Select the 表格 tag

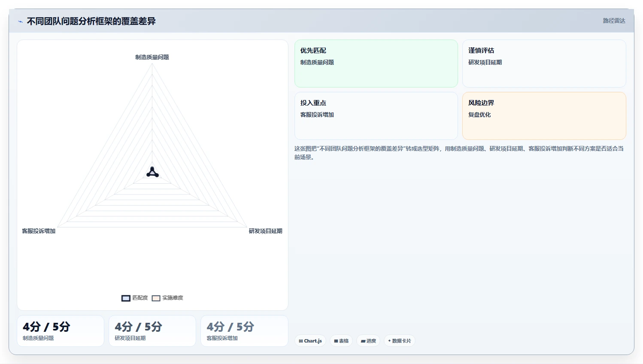point(341,341)
